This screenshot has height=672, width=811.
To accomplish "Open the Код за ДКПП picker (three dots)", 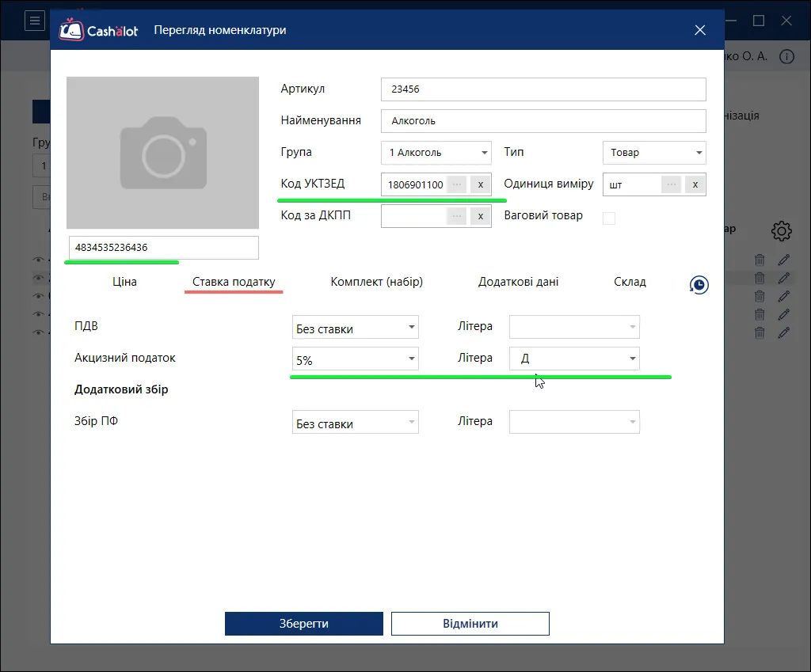I will 457,216.
